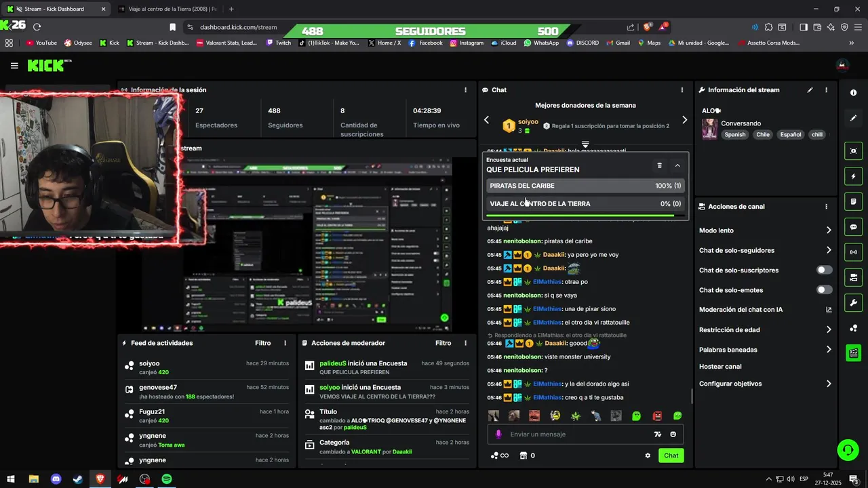Delete the current poll with trash icon
The height and width of the screenshot is (488, 868).
659,165
